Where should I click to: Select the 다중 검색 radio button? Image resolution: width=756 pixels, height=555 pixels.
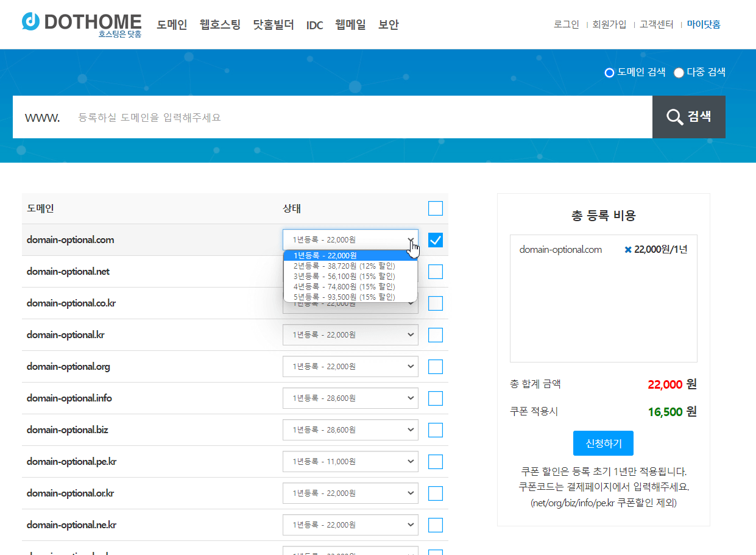(x=678, y=72)
